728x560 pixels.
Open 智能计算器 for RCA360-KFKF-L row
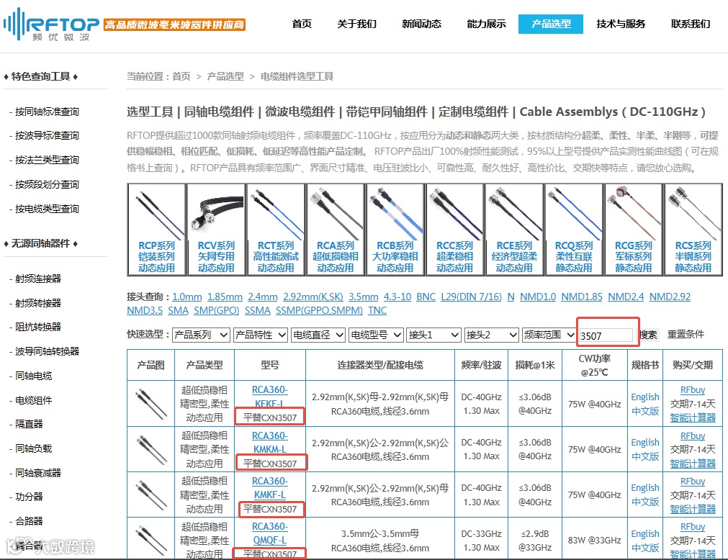(x=693, y=418)
